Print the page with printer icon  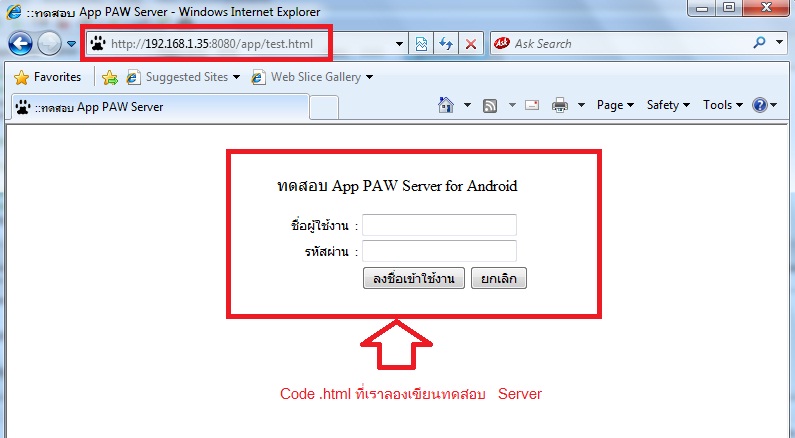click(560, 105)
